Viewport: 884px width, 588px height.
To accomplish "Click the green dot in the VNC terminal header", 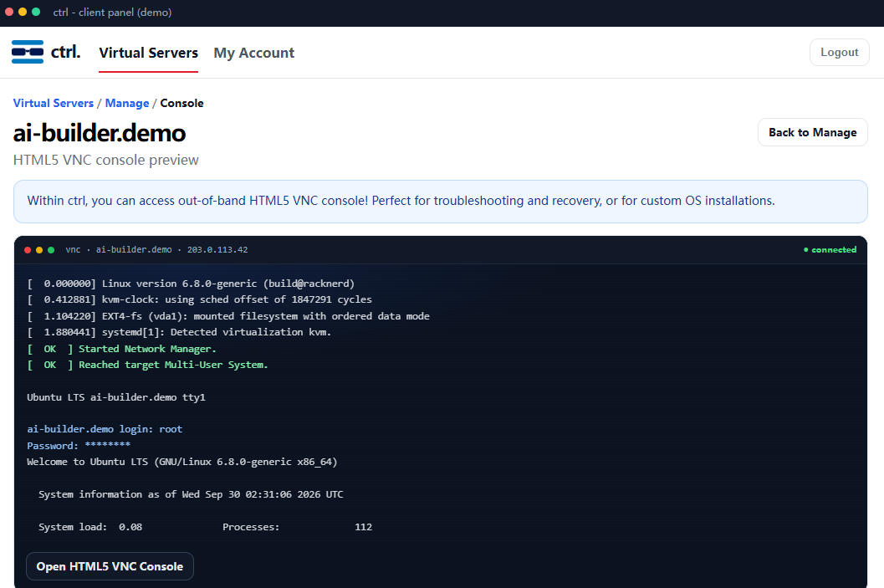I will [x=51, y=250].
